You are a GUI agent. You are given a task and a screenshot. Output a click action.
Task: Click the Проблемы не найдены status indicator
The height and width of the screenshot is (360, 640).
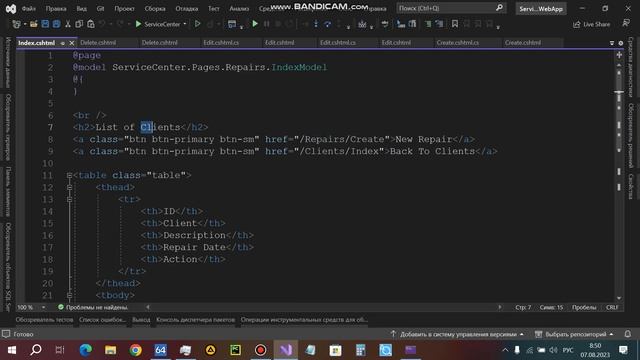click(x=93, y=307)
